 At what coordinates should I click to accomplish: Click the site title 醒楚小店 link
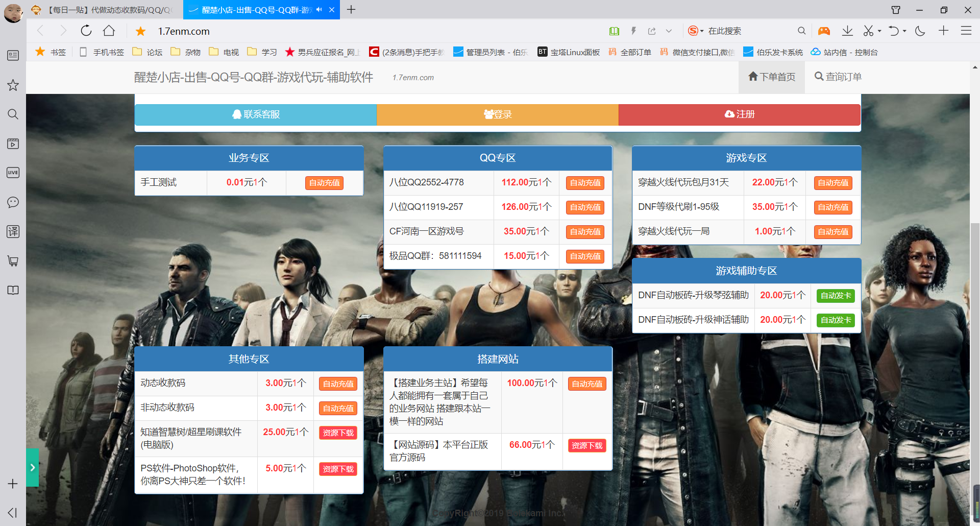click(254, 77)
